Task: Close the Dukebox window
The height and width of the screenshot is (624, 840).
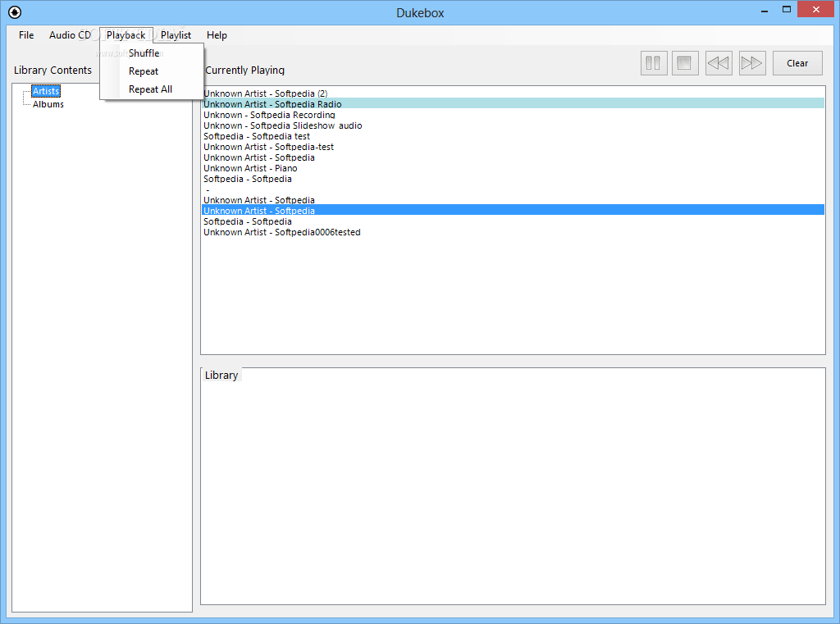Action: point(816,9)
